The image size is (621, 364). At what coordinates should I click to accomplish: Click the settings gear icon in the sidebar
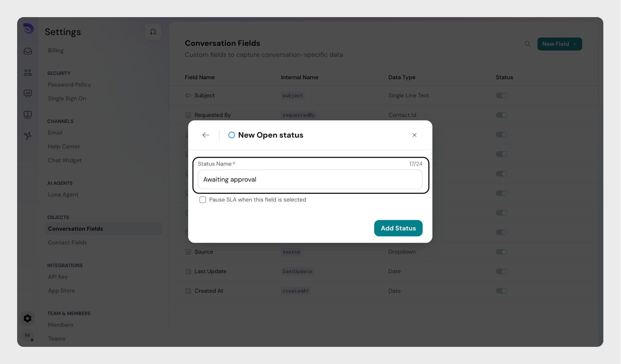(28, 318)
